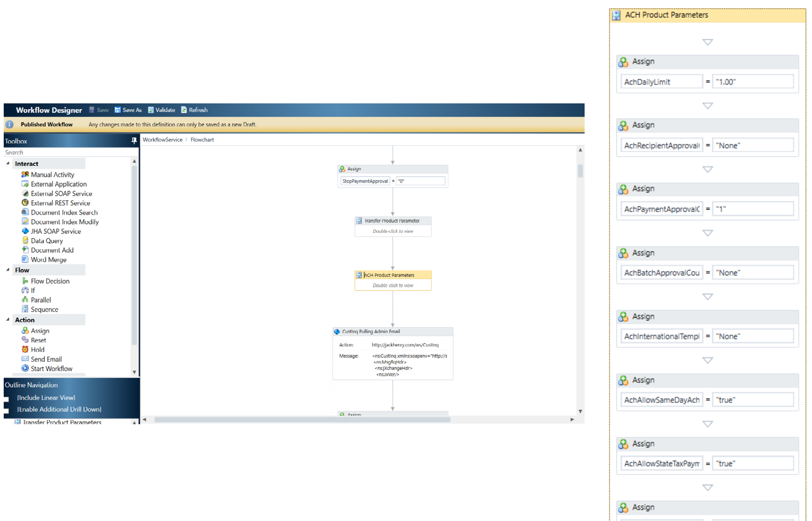Click the Save As toolbar icon
The height and width of the screenshot is (521, 812).
pos(118,110)
